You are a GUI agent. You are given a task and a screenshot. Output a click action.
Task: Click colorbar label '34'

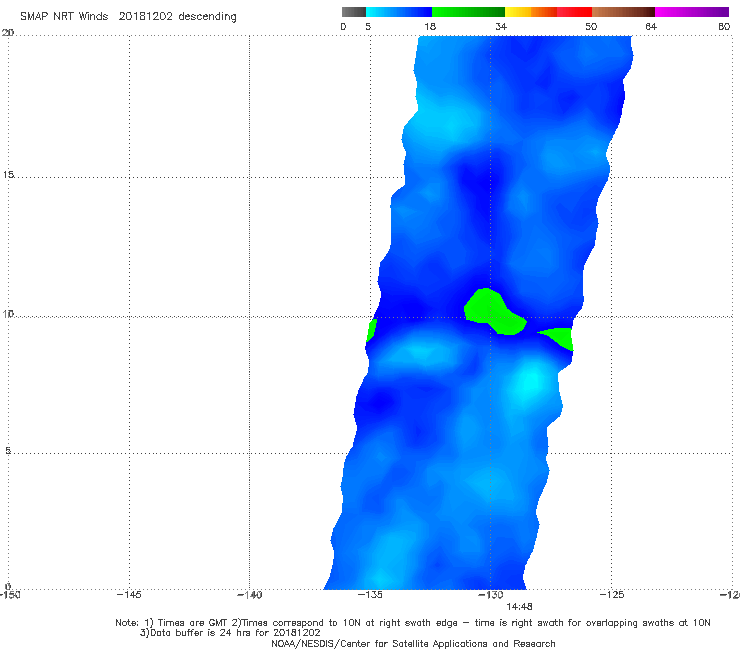click(501, 27)
